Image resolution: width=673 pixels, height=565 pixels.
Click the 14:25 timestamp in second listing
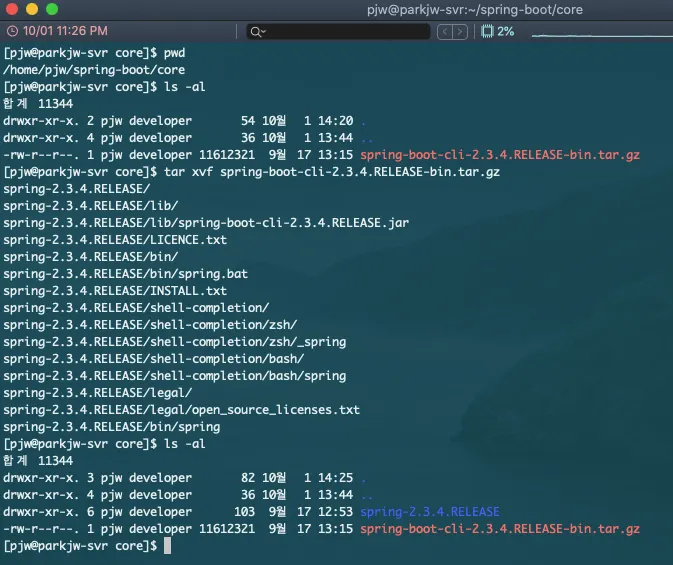[x=336, y=478]
